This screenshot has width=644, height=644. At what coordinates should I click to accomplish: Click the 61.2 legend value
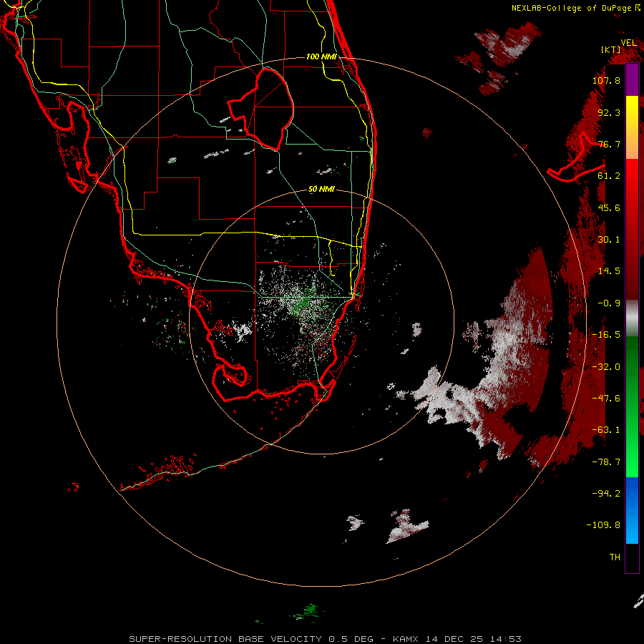[609, 176]
